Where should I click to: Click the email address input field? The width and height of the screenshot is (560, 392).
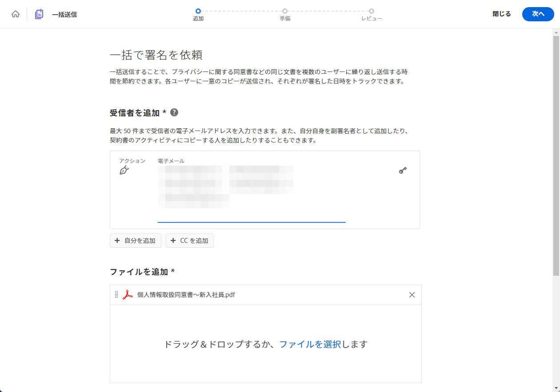(x=251, y=218)
